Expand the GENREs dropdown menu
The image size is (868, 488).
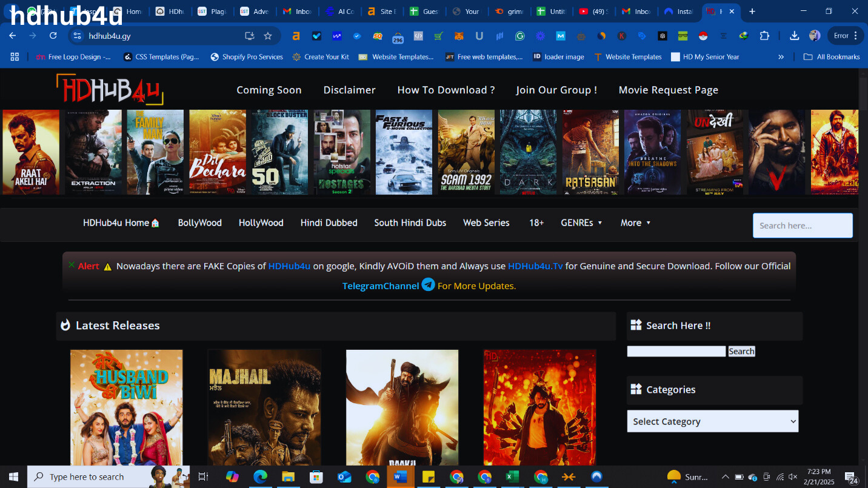582,222
